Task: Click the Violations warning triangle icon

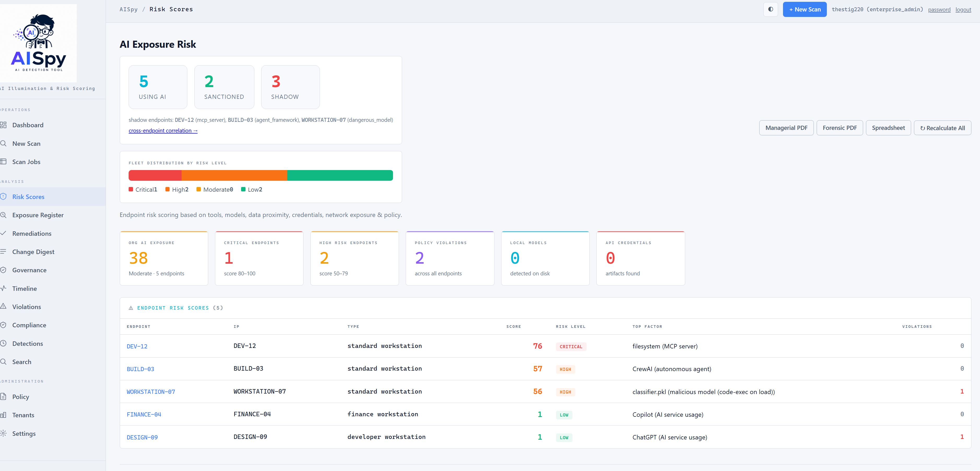Action: pyautogui.click(x=3, y=306)
